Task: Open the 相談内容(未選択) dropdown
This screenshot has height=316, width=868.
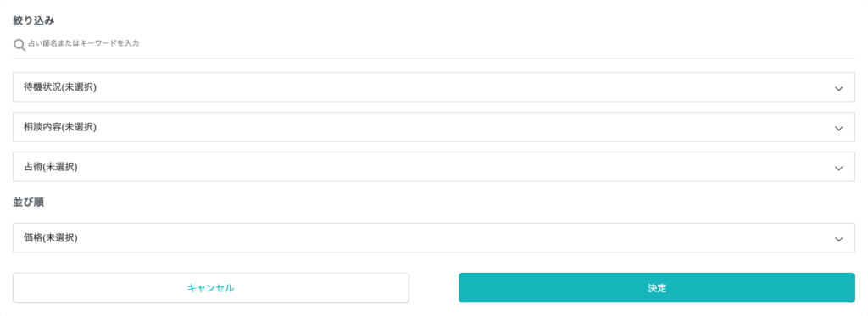Action: [434, 127]
